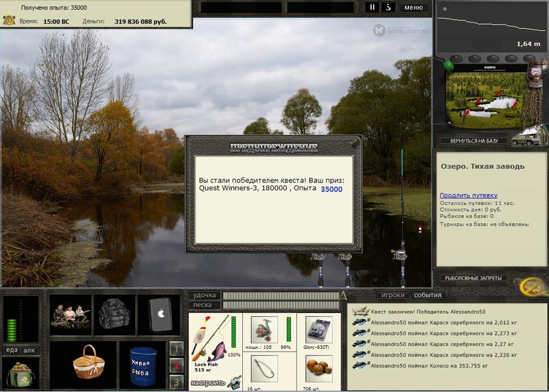This screenshot has width=549, height=392.
Task: Select rod slot 1
Action: 176,348
